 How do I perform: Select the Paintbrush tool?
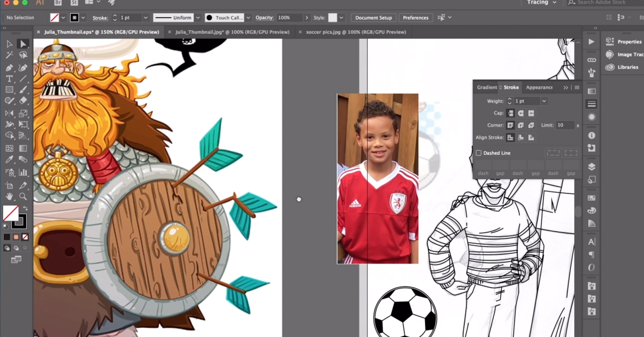tap(23, 90)
